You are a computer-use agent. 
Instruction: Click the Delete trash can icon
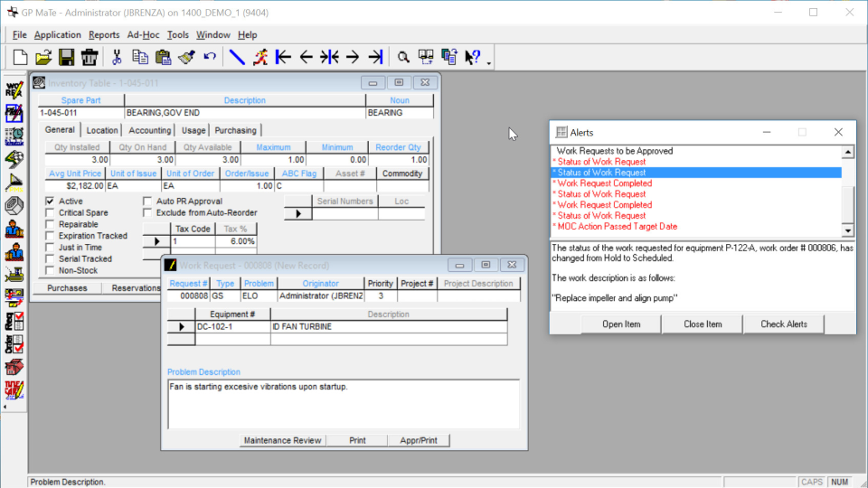89,57
